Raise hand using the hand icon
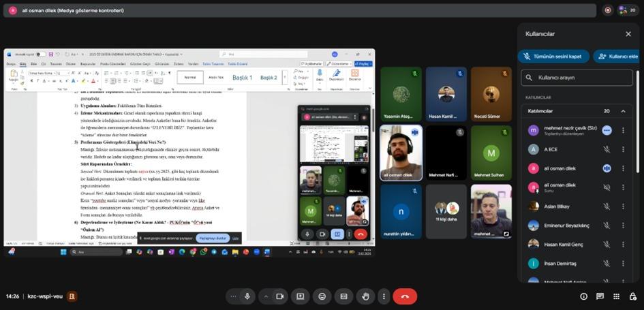Image resolution: width=644 pixels, height=310 pixels. [x=366, y=296]
